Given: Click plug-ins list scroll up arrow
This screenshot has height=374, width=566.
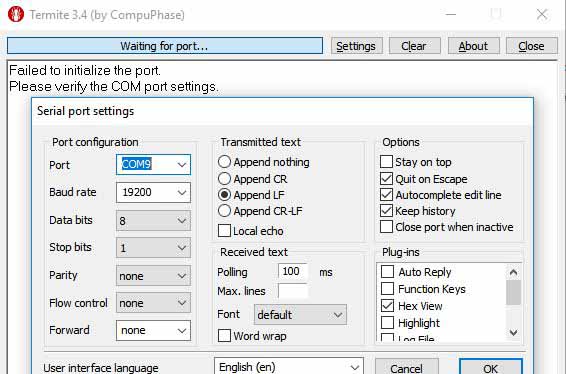Looking at the screenshot, I should pos(513,272).
